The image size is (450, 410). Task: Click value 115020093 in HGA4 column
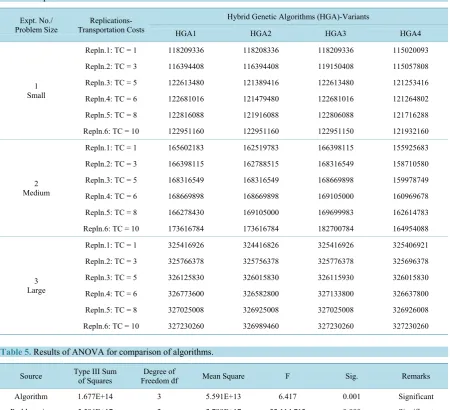point(410,50)
